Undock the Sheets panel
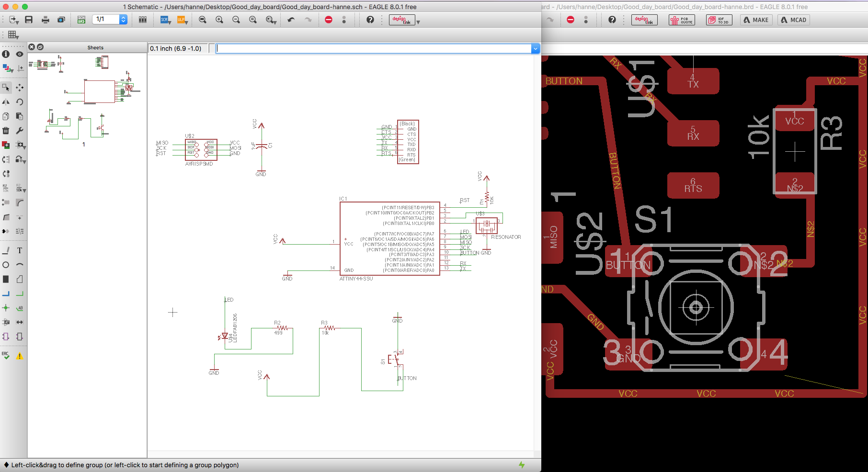This screenshot has height=472, width=868. 40,47
